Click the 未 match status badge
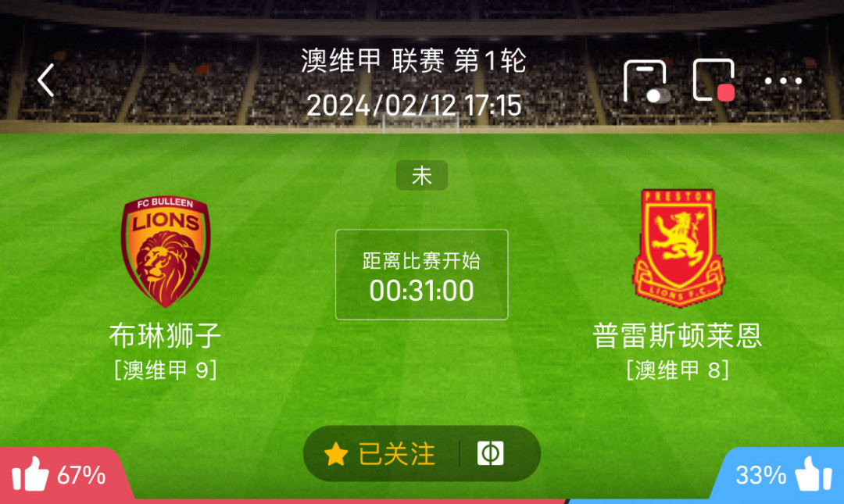 [422, 176]
